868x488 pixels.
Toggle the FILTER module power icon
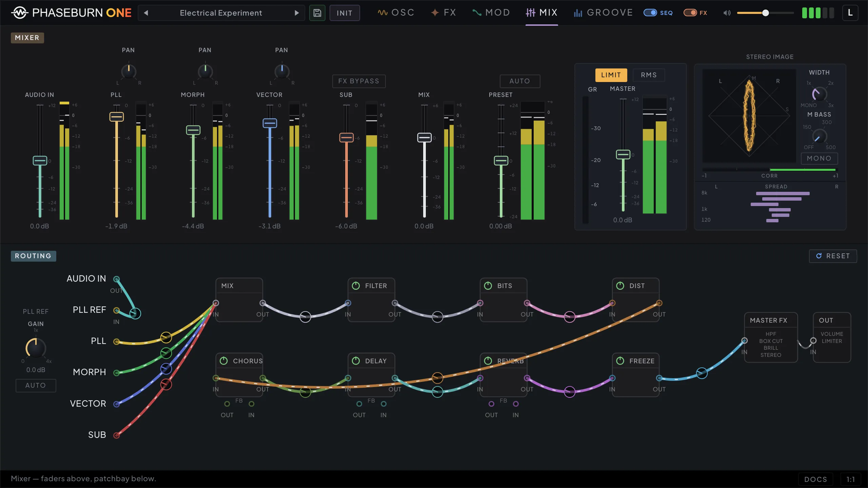coord(356,286)
